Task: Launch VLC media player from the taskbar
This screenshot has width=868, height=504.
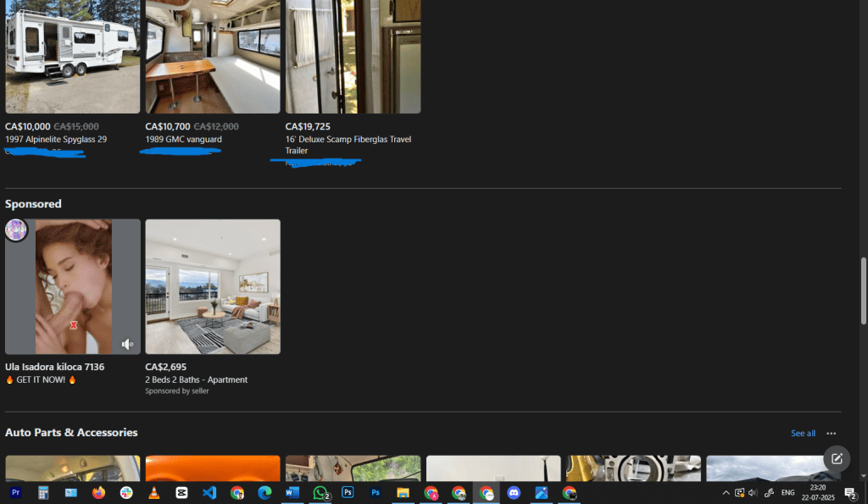Action: tap(153, 493)
